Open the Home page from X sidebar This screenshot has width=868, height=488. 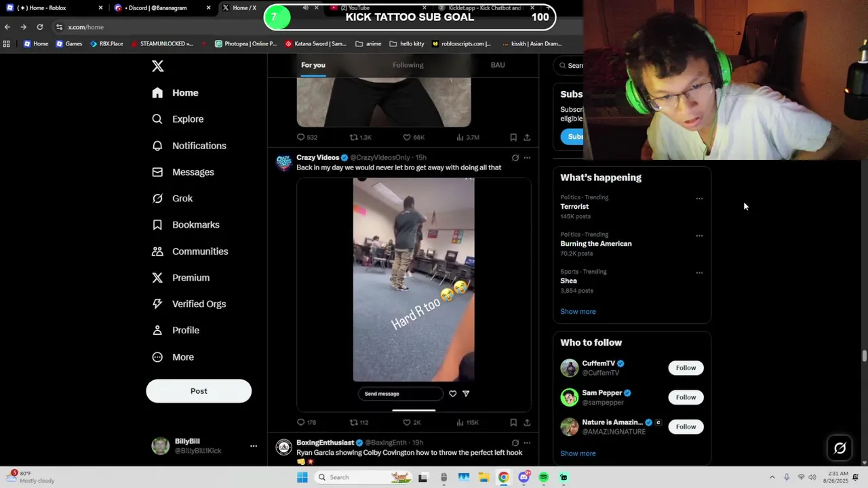click(x=176, y=93)
